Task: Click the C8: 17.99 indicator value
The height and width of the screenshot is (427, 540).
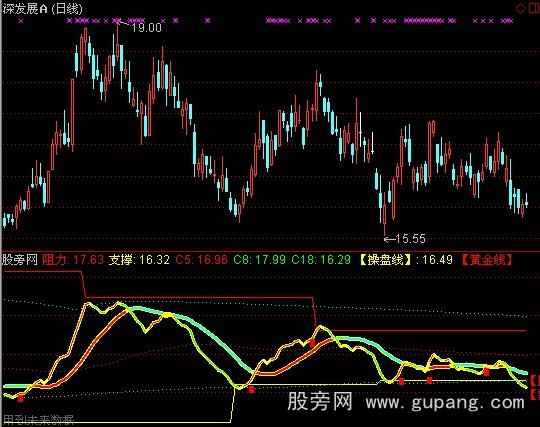Action: pos(259,260)
